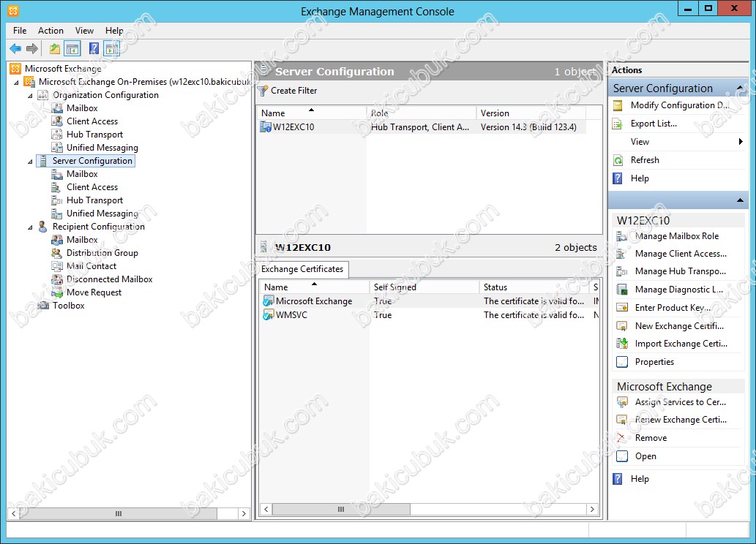Expand the View submenu arrow
Screen dimensions: 756x544
pyautogui.click(x=741, y=142)
